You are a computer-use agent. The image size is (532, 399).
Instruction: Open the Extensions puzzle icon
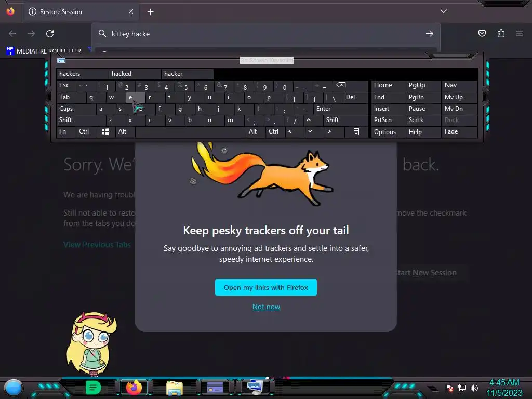(501, 33)
